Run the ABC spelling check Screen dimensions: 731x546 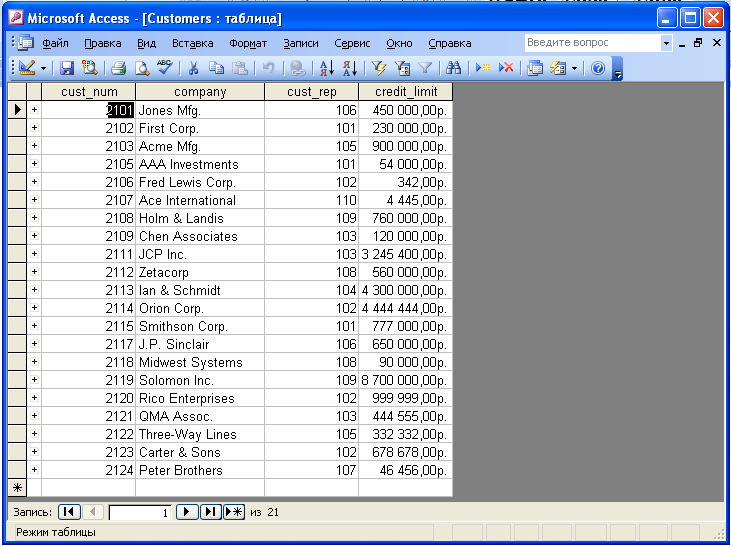coord(165,68)
